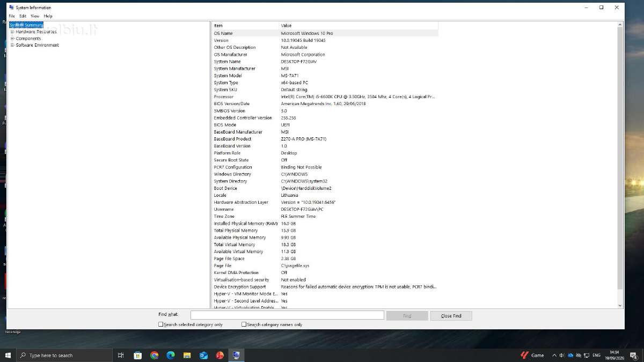Open Task View in the taskbar
Image resolution: width=644 pixels, height=362 pixels.
coord(121,355)
